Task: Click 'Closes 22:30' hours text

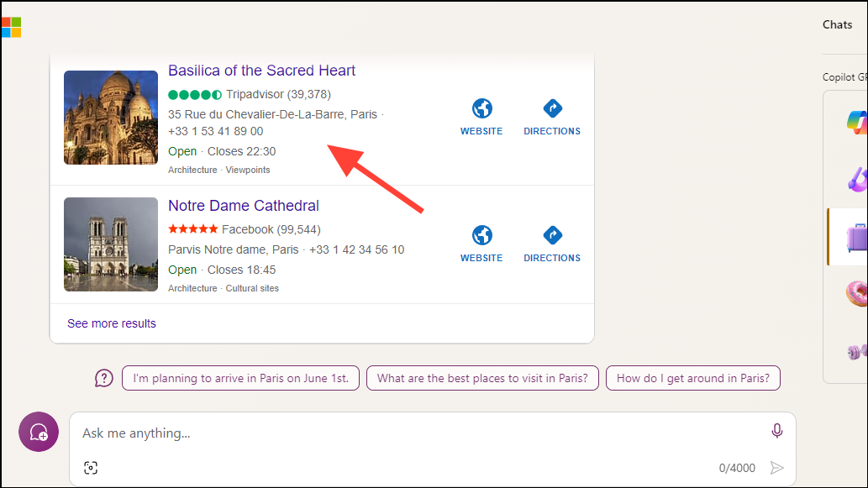Action: click(x=241, y=151)
